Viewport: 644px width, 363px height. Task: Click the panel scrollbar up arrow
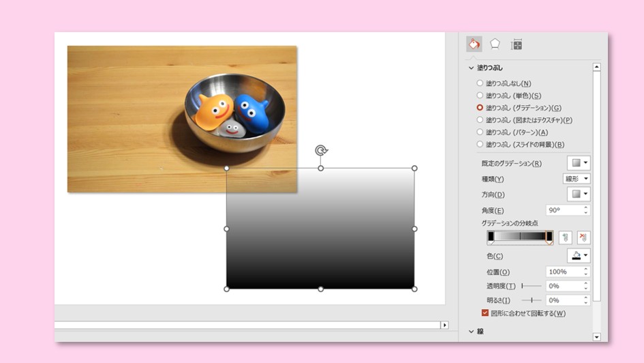[597, 67]
